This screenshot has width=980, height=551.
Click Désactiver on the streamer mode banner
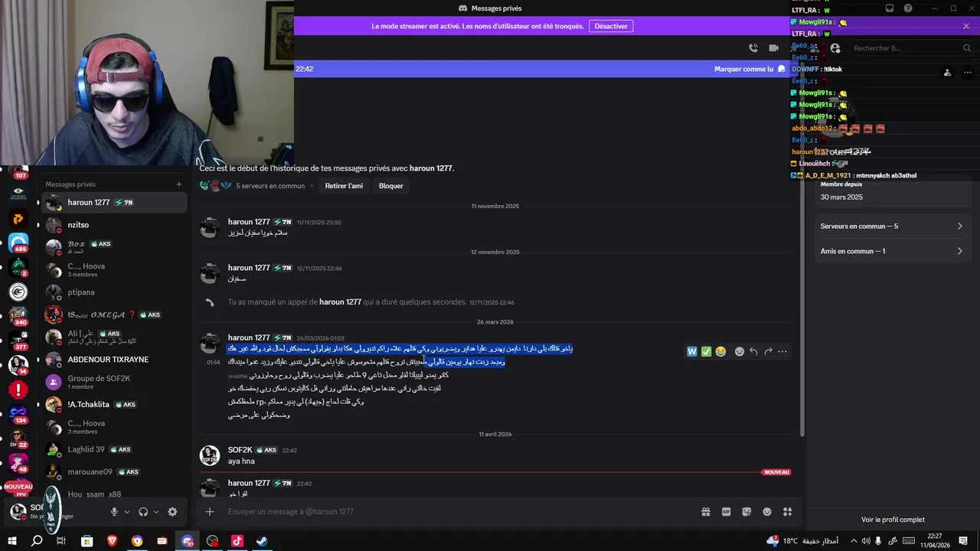click(x=611, y=26)
